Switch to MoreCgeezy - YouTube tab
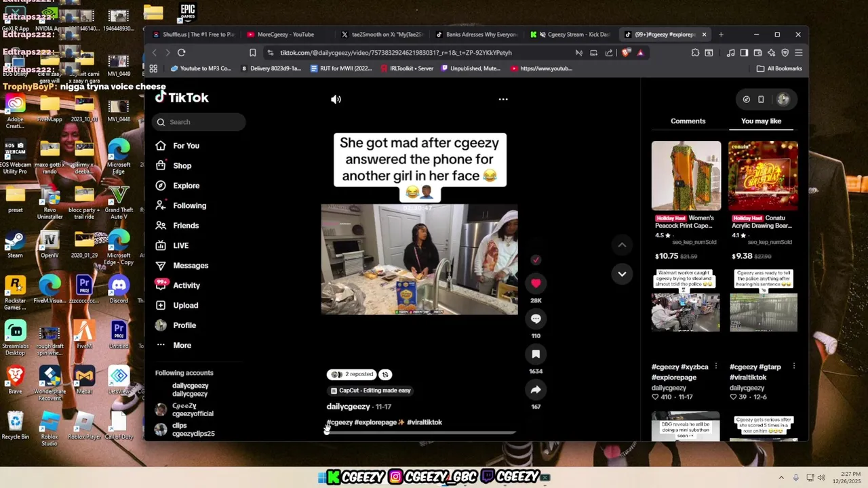Viewport: 868px width, 488px height. click(285, 35)
